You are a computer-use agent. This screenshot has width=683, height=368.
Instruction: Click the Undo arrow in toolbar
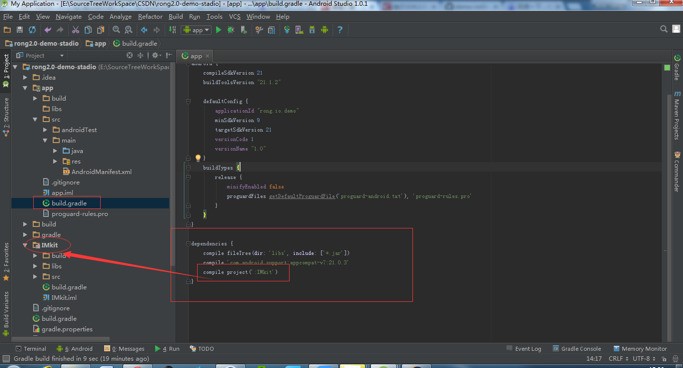coord(47,30)
